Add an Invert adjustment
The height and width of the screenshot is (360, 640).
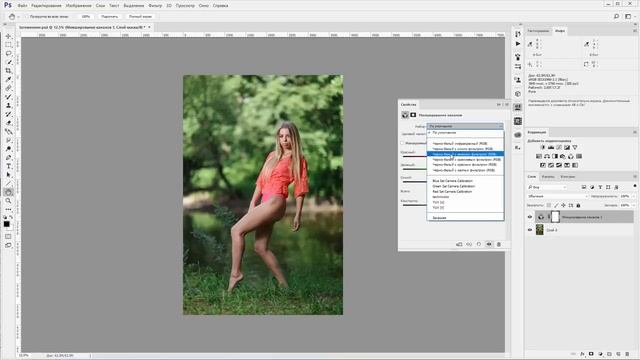[x=543, y=165]
